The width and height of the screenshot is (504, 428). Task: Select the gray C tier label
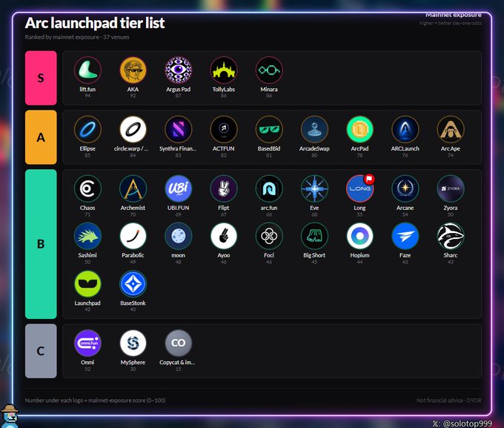pyautogui.click(x=41, y=351)
